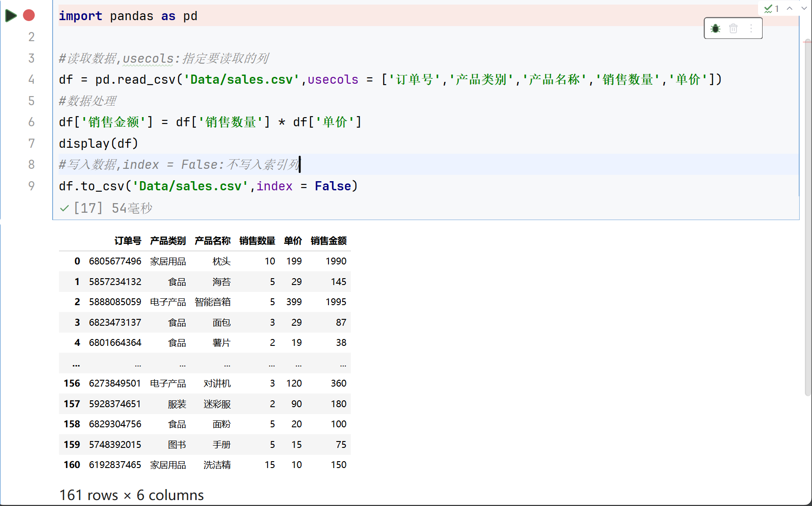
Task: Click the 'False' keyword on line 9
Action: (x=333, y=186)
